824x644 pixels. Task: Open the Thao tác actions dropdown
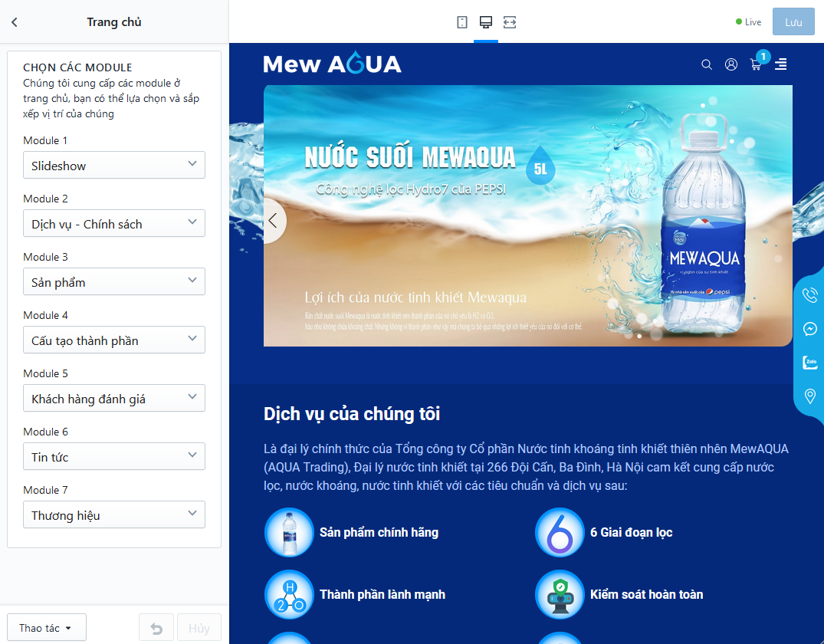pos(46,628)
